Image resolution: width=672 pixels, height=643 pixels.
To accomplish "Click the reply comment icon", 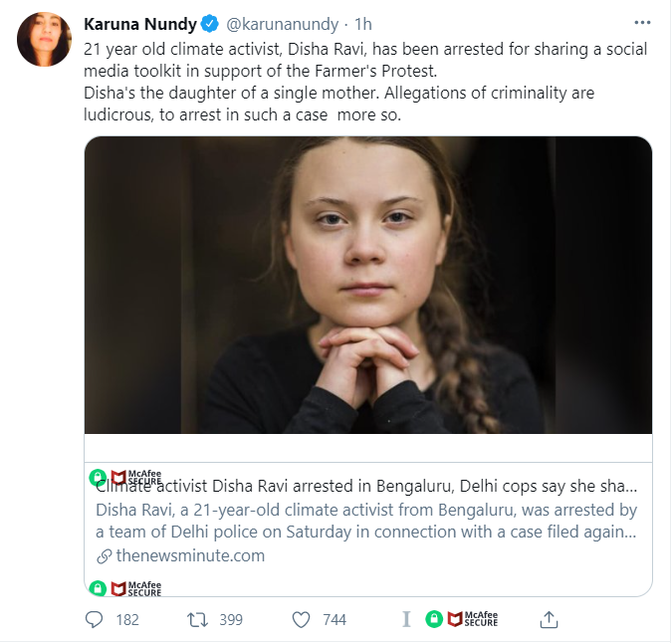I will 95,619.
